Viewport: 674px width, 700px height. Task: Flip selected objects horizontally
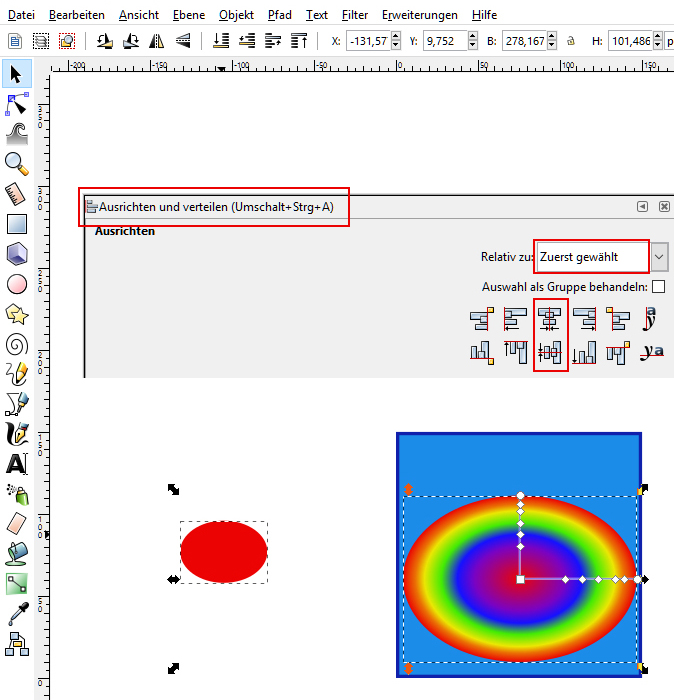pos(157,41)
